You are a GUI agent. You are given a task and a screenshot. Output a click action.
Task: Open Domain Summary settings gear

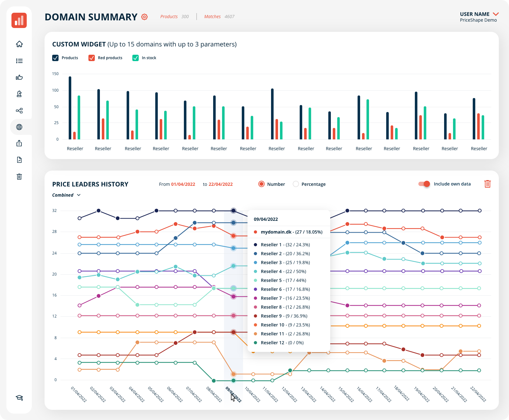click(144, 17)
